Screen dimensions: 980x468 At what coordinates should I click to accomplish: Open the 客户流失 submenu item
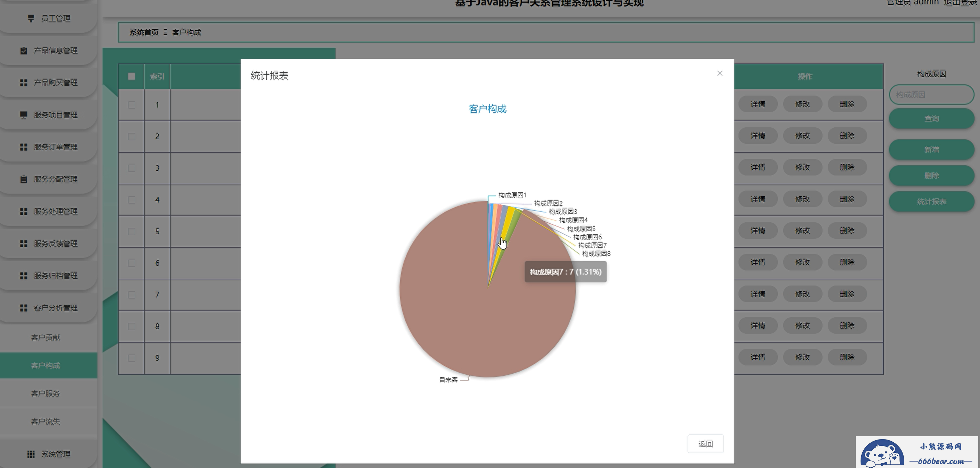[45, 421]
